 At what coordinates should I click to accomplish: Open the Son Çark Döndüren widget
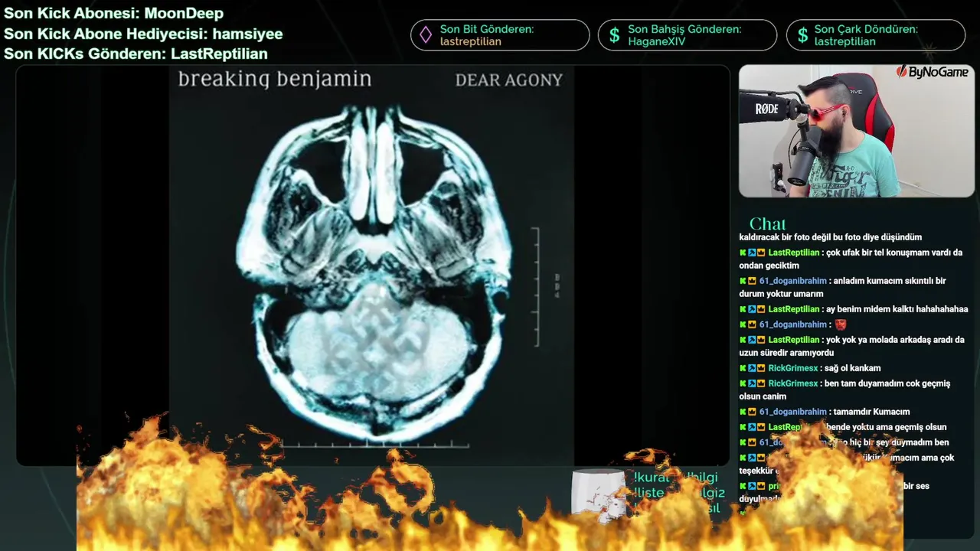click(x=876, y=35)
